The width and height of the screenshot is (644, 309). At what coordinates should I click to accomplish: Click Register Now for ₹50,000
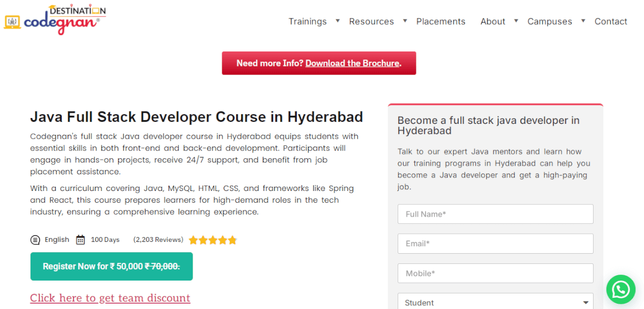point(111,266)
